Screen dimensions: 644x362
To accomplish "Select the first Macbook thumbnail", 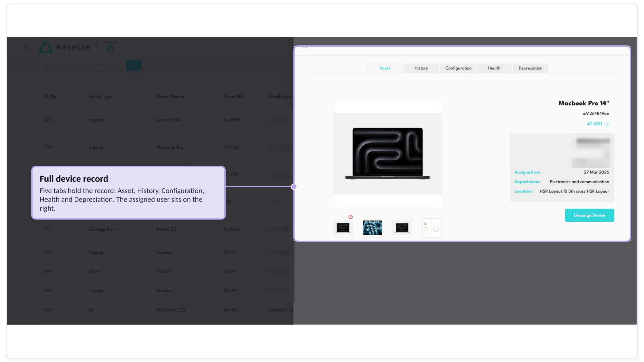I will coord(343,228).
